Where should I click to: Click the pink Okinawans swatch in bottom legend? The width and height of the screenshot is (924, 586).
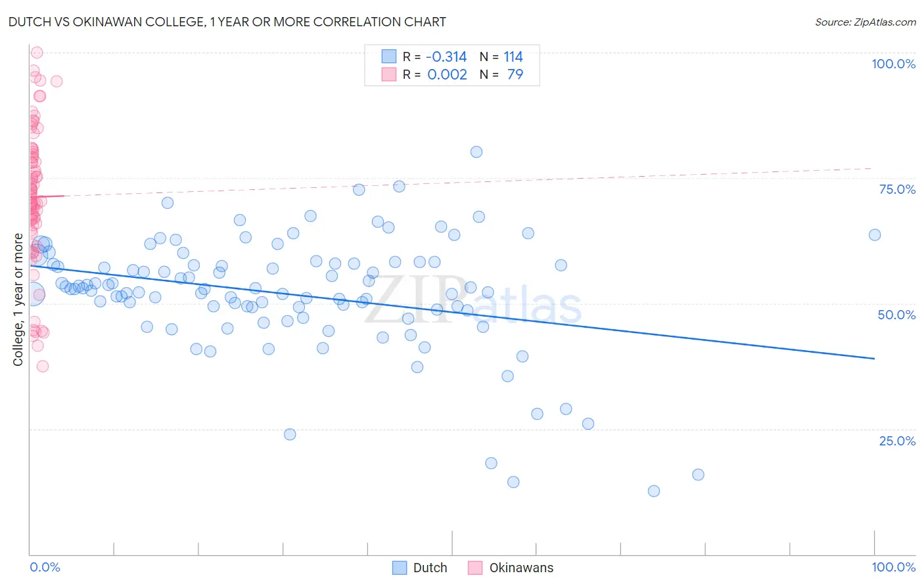point(475,568)
